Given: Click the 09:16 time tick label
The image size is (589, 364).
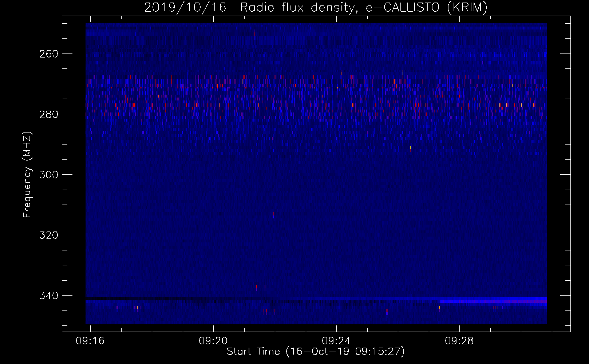Looking at the screenshot, I should [x=90, y=341].
